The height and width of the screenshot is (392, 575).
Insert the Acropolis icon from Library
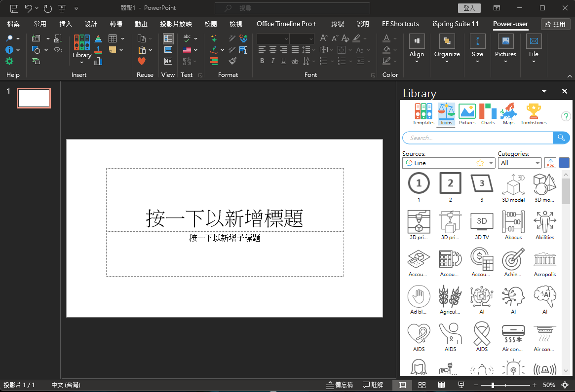pos(545,263)
